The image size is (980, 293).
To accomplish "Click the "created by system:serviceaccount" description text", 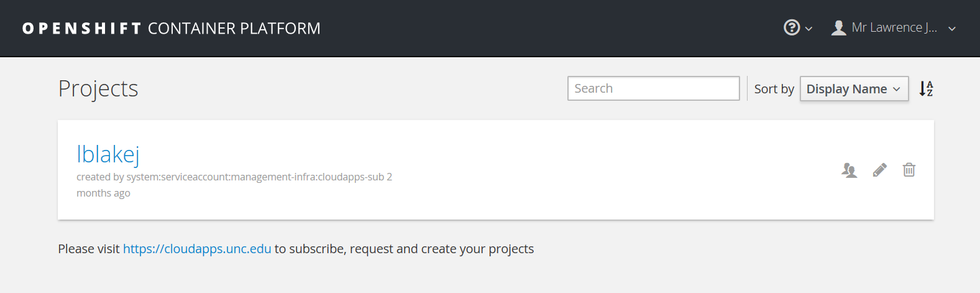I will coord(230,177).
